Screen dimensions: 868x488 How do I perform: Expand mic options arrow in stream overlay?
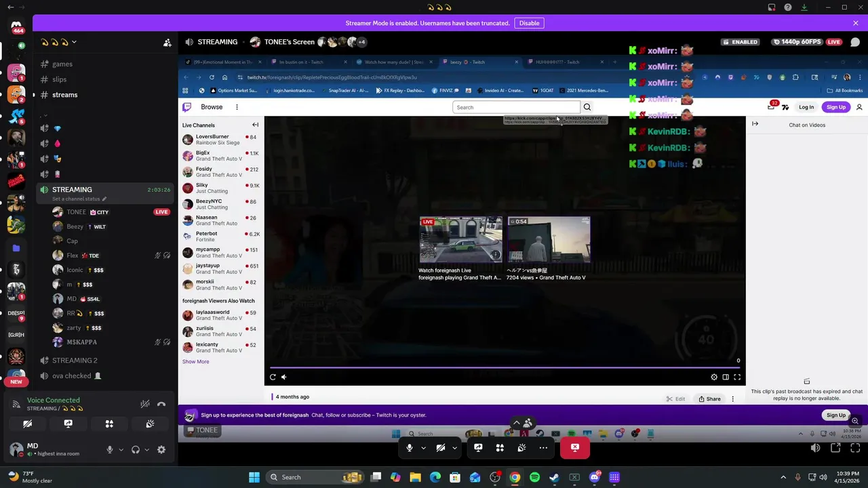coord(423,447)
